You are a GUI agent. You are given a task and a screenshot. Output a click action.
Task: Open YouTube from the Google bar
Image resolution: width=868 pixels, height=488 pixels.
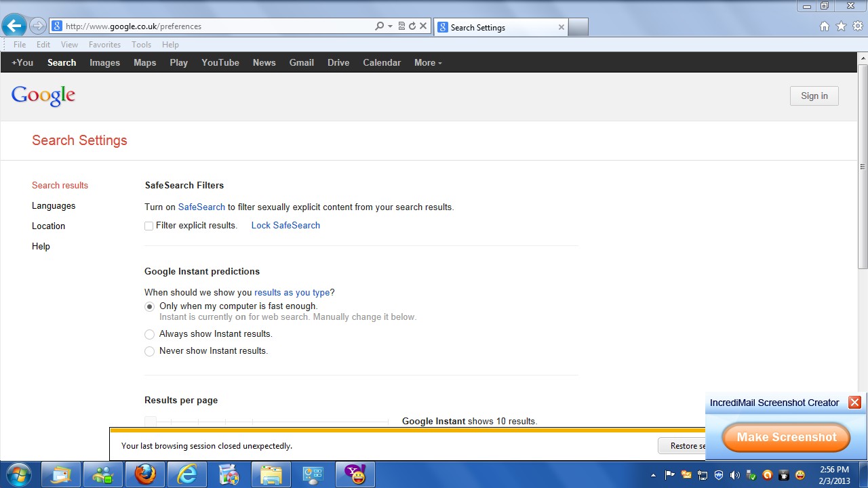[220, 62]
